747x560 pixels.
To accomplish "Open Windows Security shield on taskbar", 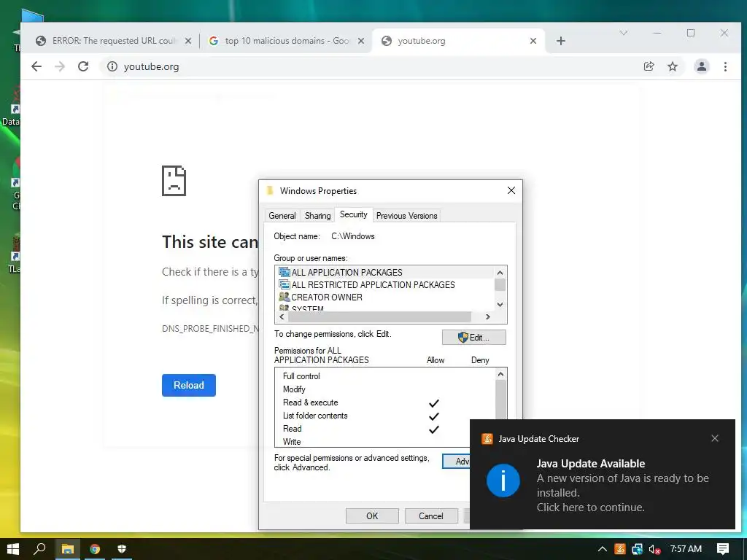I will click(x=122, y=549).
